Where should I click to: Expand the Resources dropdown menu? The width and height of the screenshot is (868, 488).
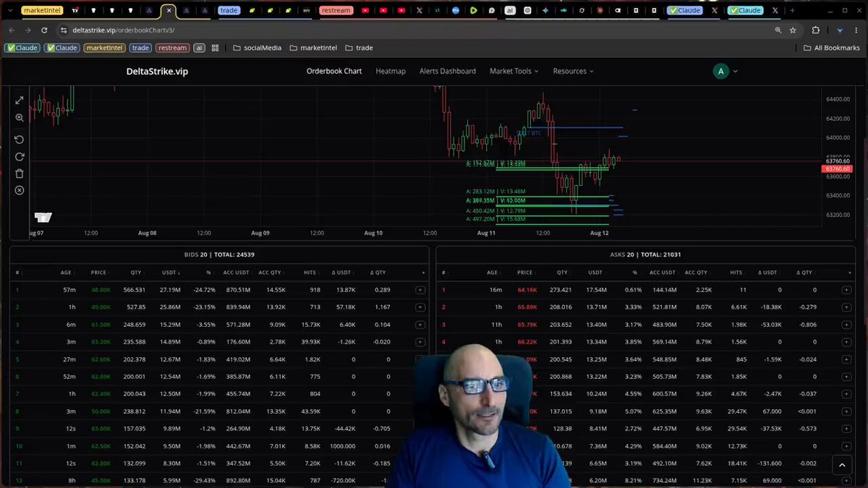tap(573, 71)
